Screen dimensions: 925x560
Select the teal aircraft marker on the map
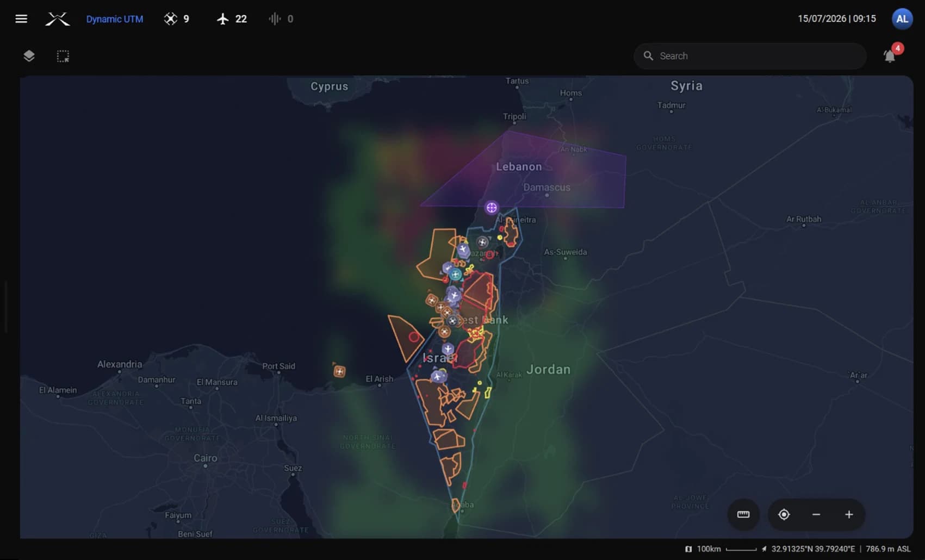[456, 275]
